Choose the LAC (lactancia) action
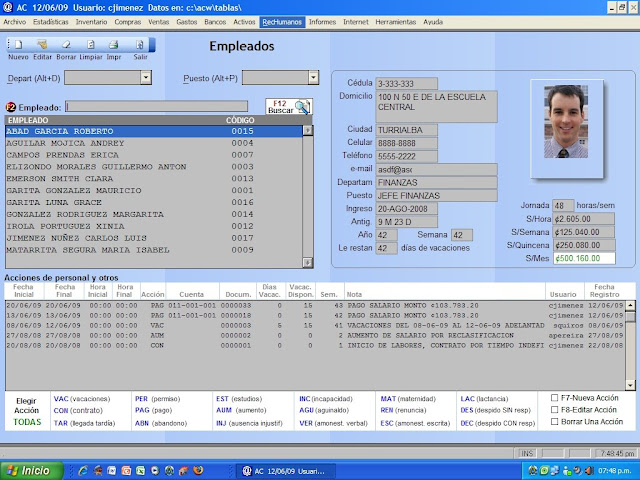The image size is (640, 480). (484, 399)
